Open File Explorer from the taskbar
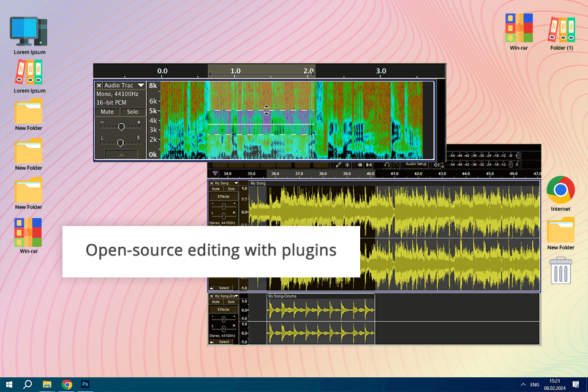The height and width of the screenshot is (392, 588). click(47, 385)
